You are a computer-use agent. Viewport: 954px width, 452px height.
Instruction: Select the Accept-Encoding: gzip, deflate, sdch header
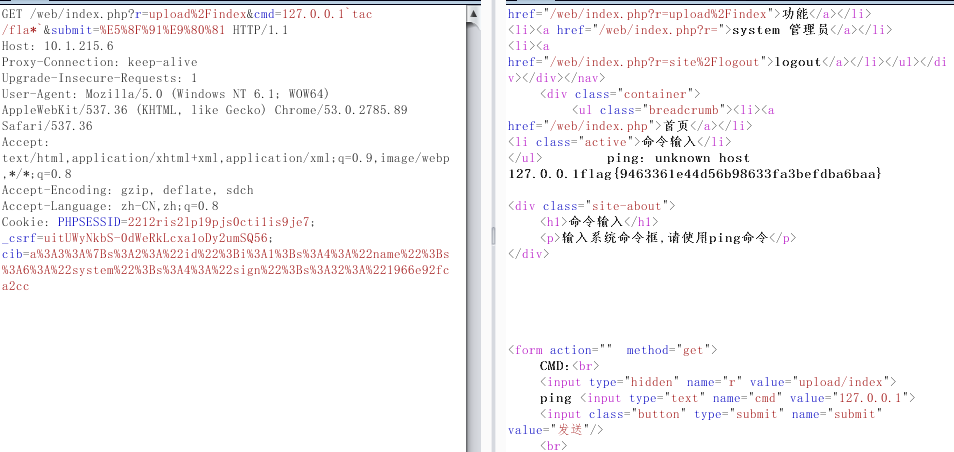127,190
